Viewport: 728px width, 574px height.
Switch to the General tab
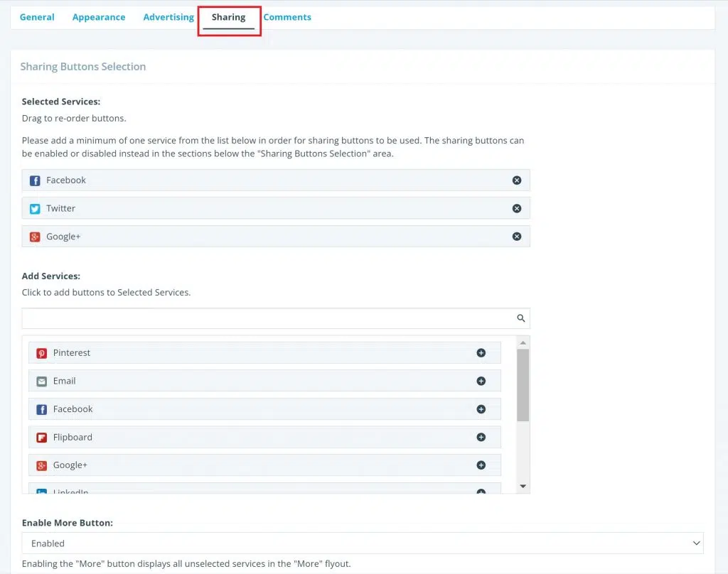pos(37,17)
